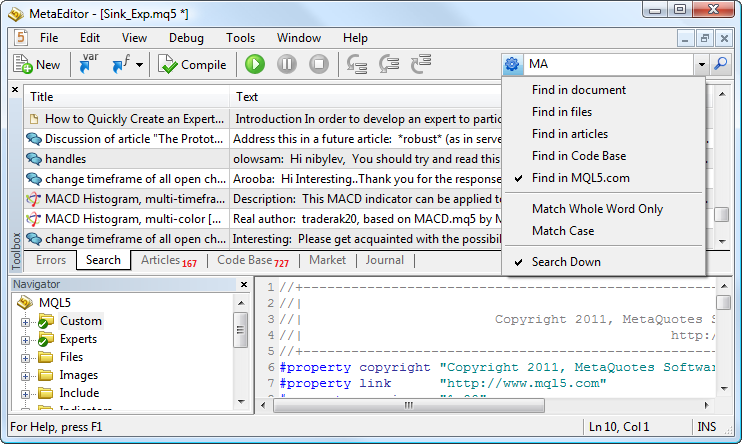Toggle the checked Find in MQL5.com option
The image size is (742, 444).
tap(604, 178)
